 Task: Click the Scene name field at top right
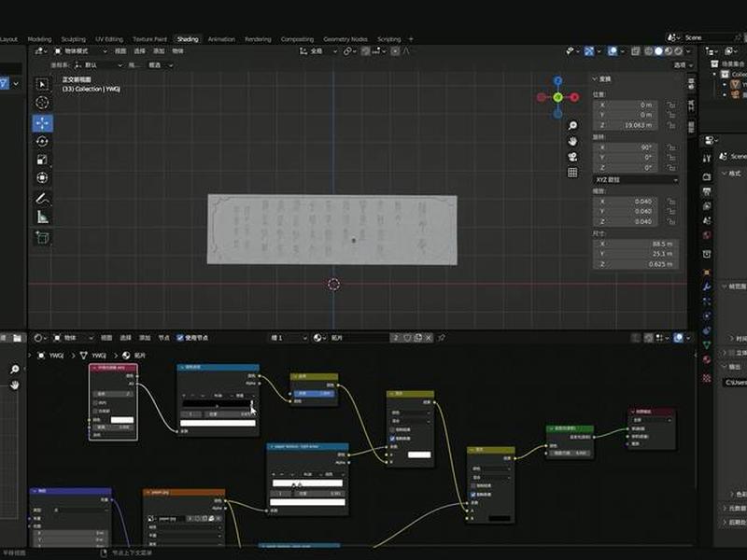708,37
